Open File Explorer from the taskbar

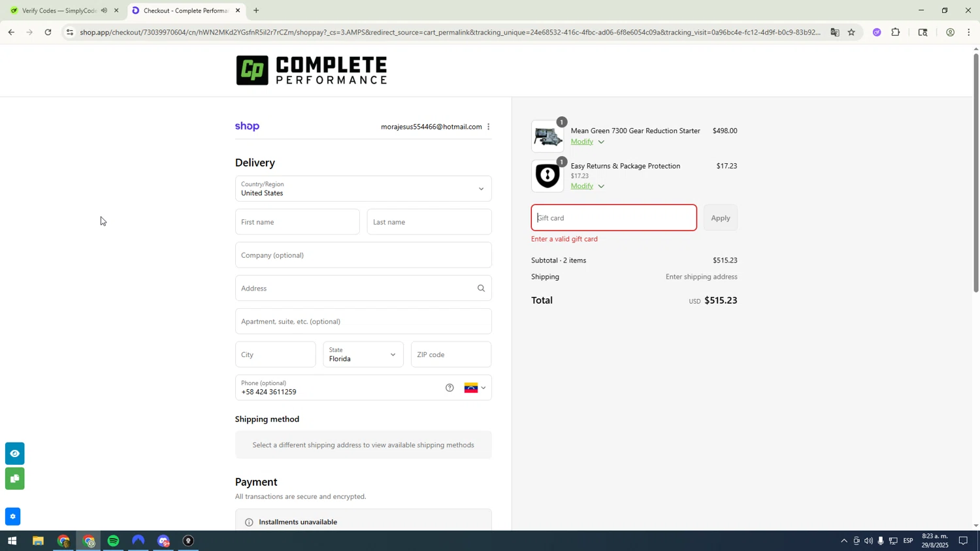tap(38, 541)
